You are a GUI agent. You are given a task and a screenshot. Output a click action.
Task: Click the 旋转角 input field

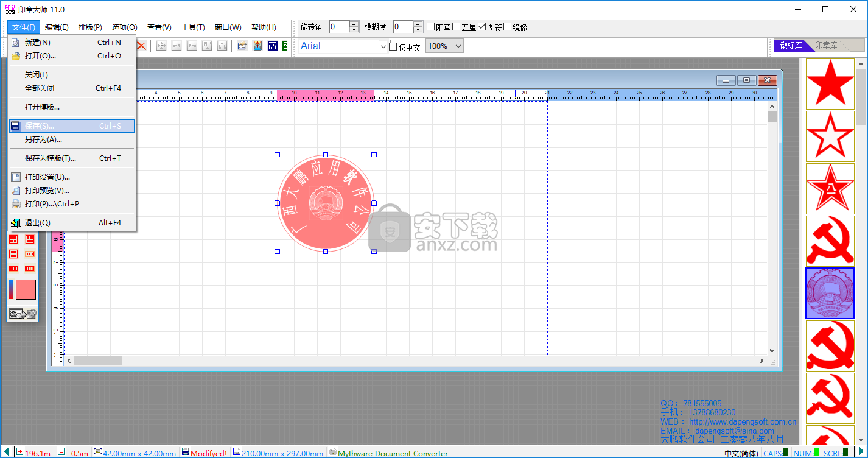(340, 27)
